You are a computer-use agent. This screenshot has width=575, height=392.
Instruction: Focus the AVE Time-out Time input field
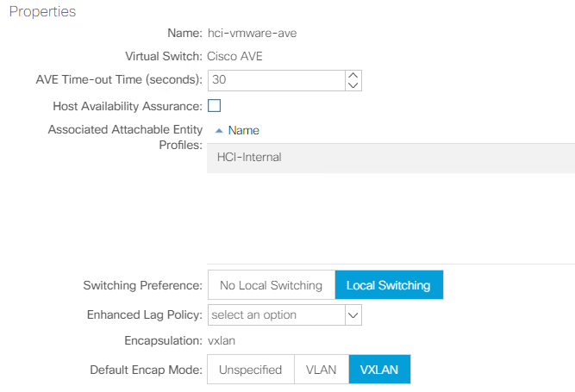pyautogui.click(x=275, y=81)
